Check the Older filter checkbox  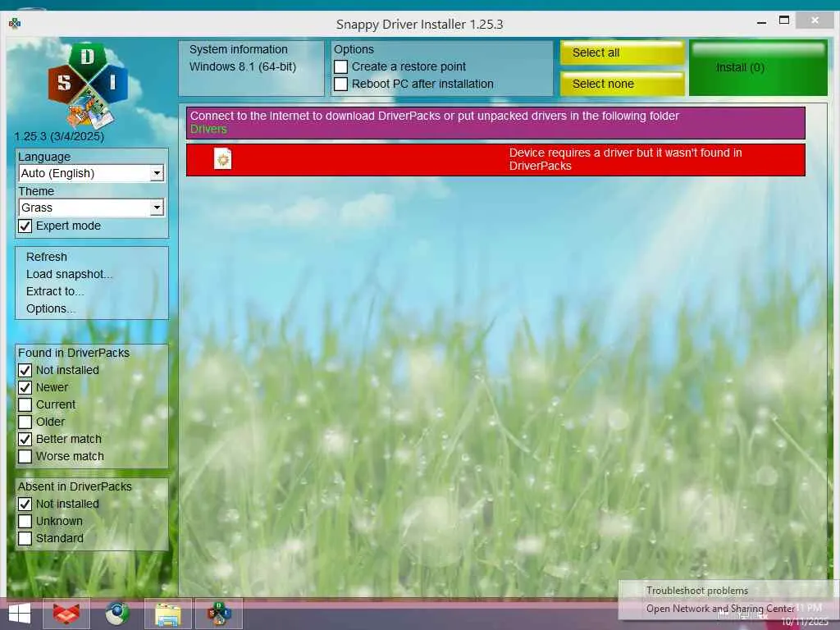25,422
